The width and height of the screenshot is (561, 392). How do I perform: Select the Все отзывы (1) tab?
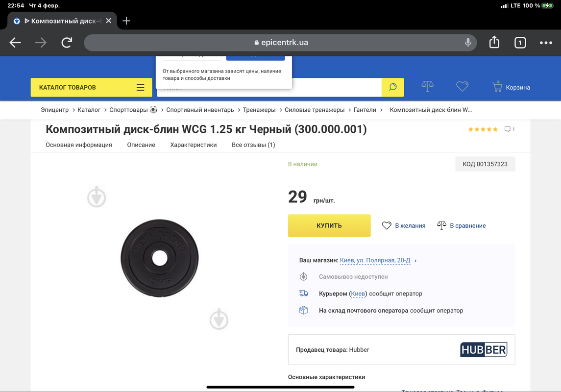point(253,145)
